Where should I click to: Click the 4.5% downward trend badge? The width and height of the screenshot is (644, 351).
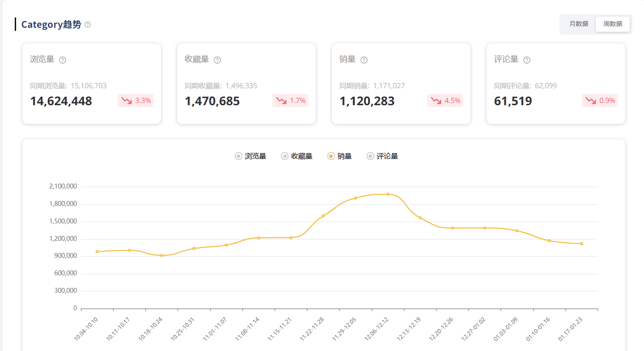445,101
